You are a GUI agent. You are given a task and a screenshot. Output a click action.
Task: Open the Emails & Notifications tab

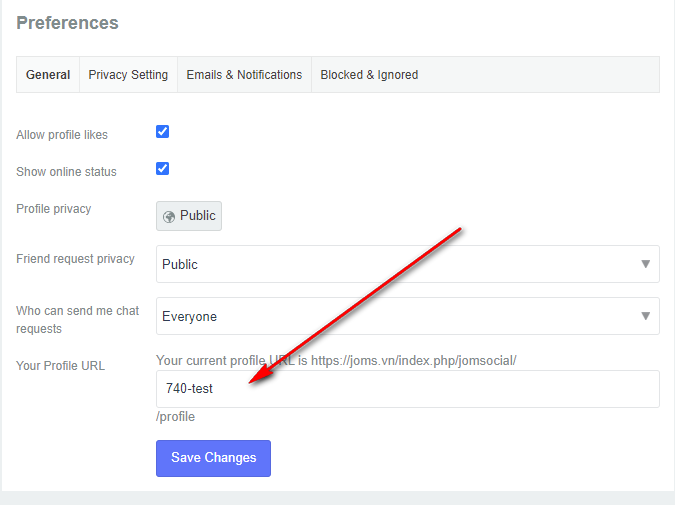pos(244,75)
